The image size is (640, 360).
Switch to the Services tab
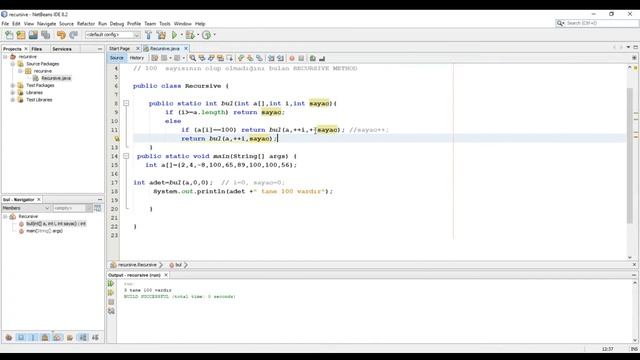(62, 49)
